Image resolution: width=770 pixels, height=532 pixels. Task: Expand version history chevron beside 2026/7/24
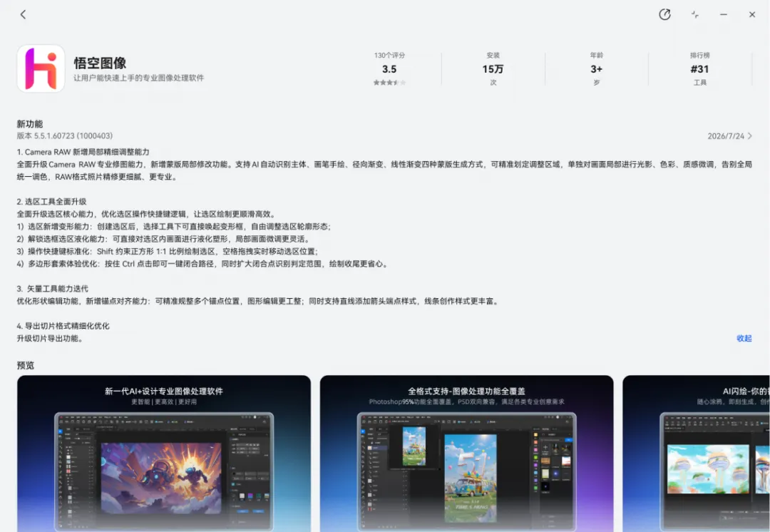750,136
